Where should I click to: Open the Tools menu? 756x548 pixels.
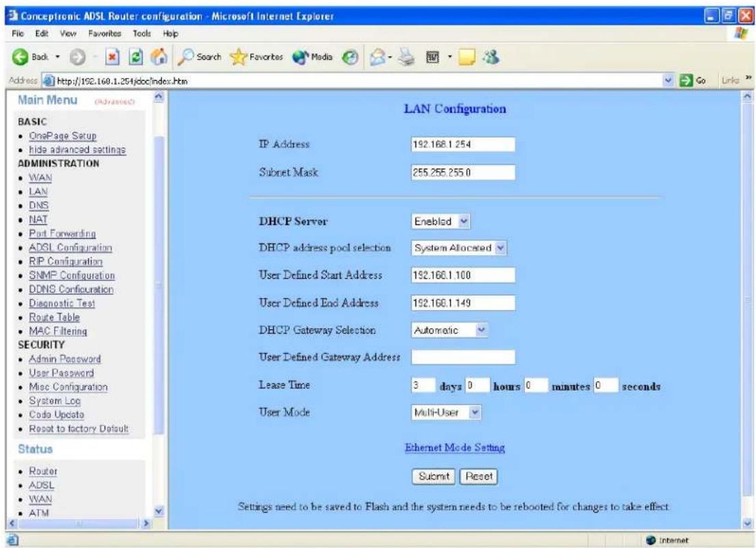141,34
